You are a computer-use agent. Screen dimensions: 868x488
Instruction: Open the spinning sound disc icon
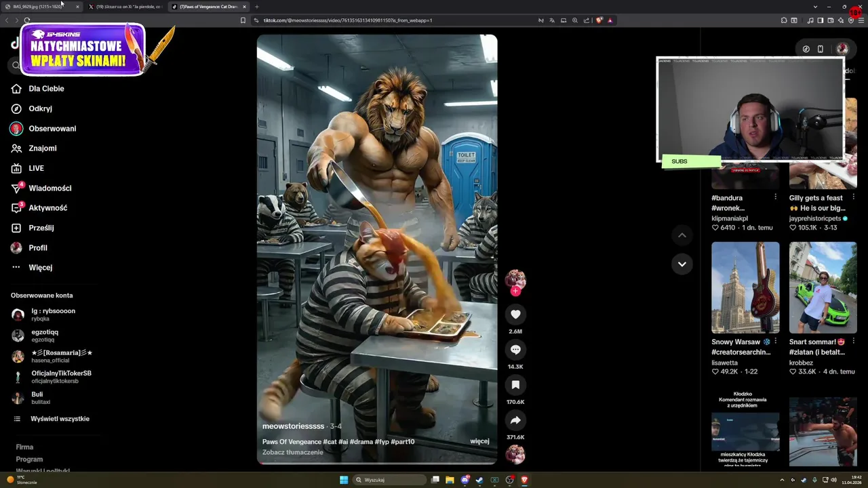[515, 454]
